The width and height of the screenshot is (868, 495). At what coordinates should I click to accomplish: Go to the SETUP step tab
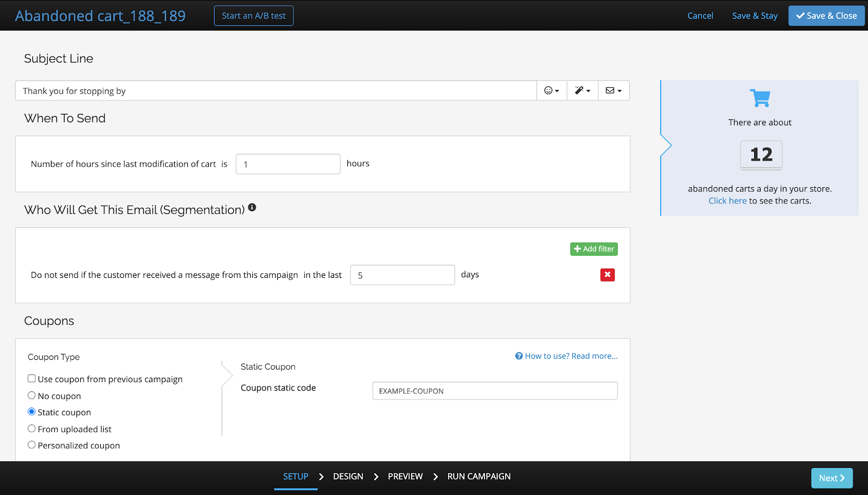(296, 477)
